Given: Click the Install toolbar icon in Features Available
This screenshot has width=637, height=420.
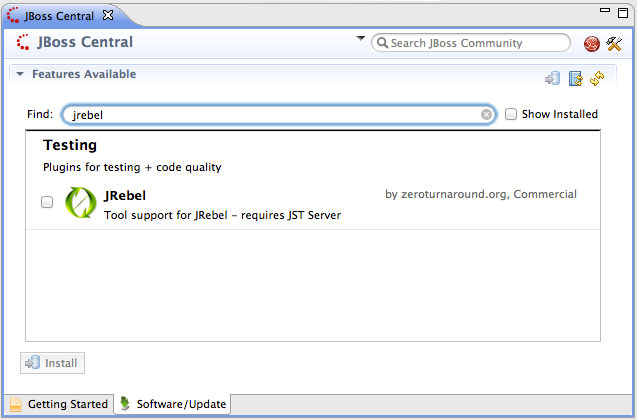Looking at the screenshot, I should (x=552, y=78).
